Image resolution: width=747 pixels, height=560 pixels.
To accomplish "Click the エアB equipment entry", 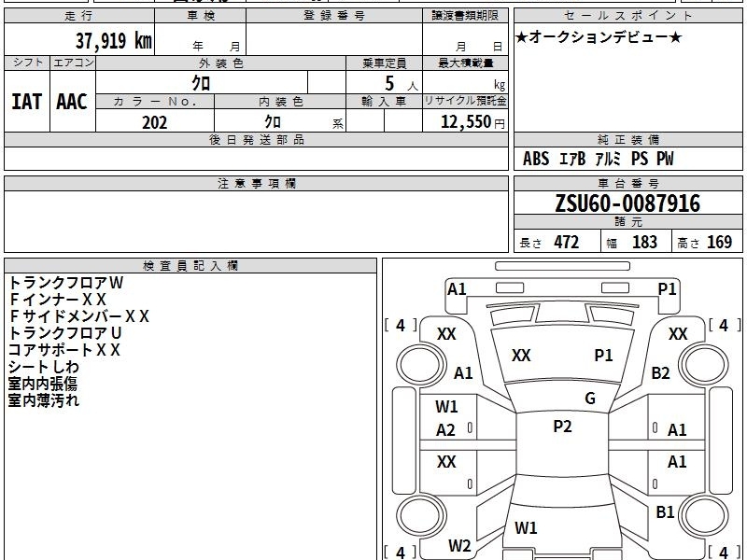I will tap(572, 159).
